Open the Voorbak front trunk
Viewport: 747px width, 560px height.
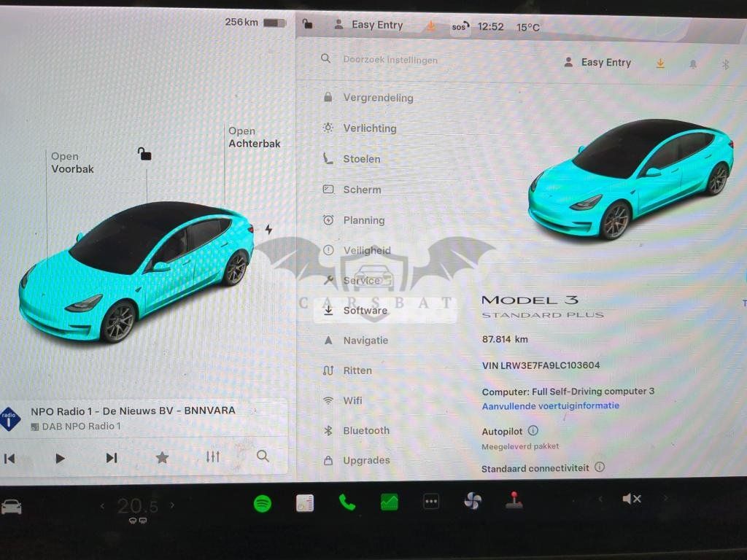[72, 163]
